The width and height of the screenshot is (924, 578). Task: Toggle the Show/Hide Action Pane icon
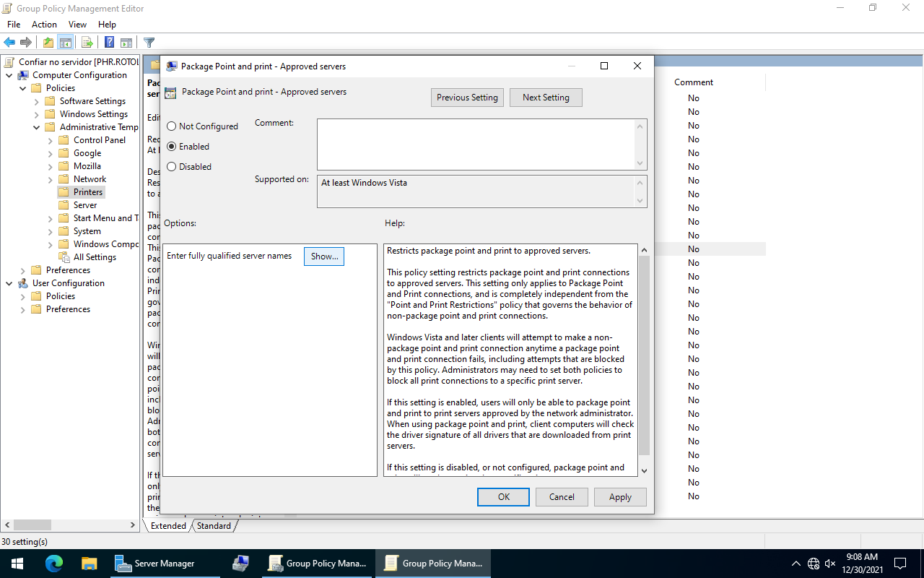(126, 43)
